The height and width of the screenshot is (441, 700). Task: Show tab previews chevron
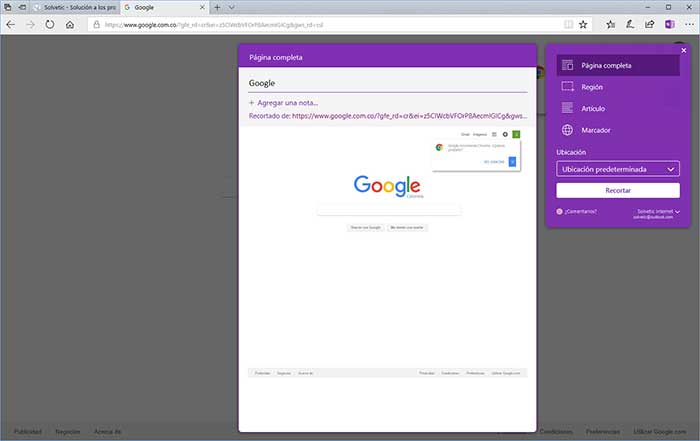click(232, 7)
